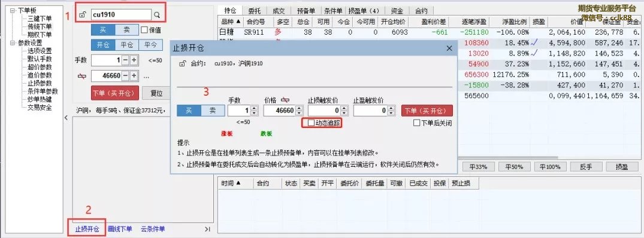Switch to 成交 tab

(279, 11)
